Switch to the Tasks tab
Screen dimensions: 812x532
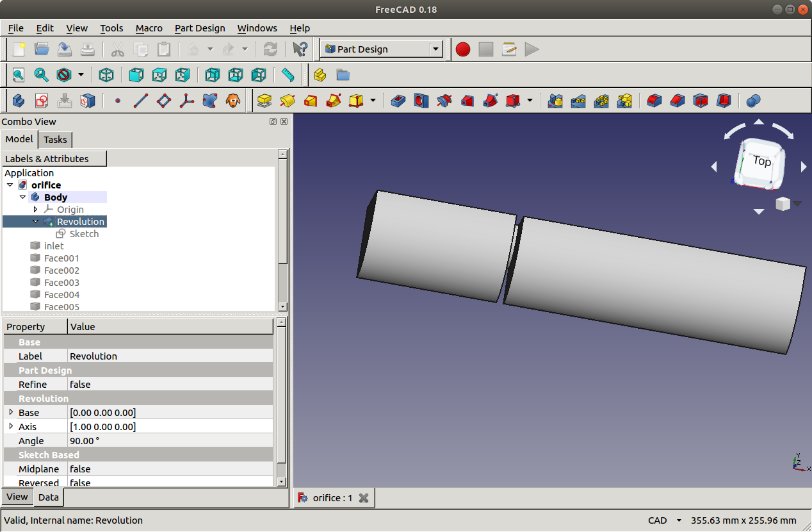coord(55,140)
